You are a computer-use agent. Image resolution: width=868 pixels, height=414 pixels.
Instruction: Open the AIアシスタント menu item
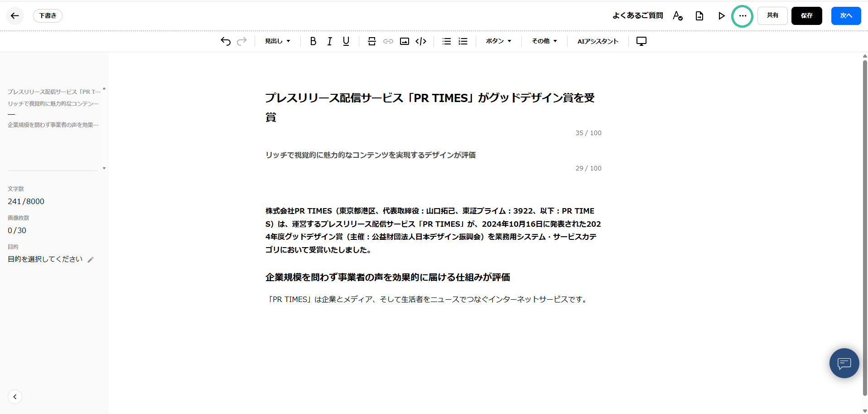(598, 41)
